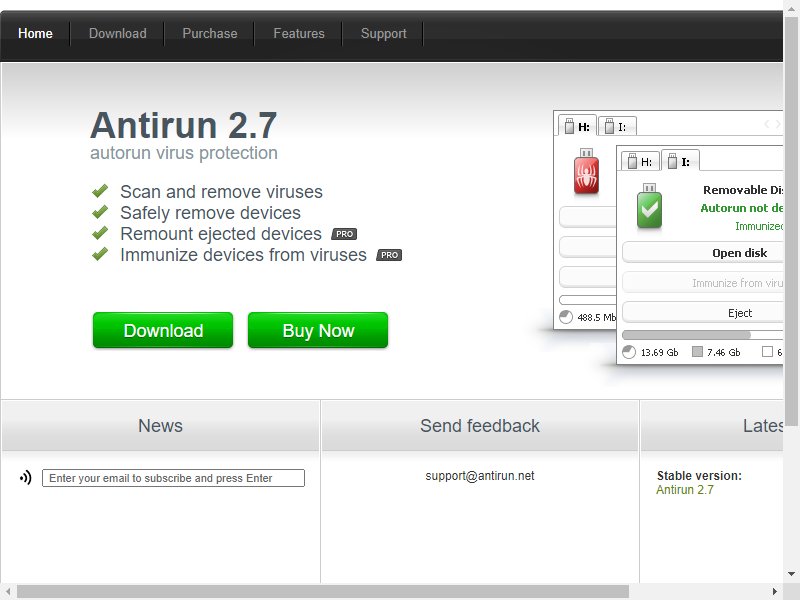Image resolution: width=800 pixels, height=600 pixels.
Task: Click the horizontal scrollbar thumb
Action: [x=322, y=592]
